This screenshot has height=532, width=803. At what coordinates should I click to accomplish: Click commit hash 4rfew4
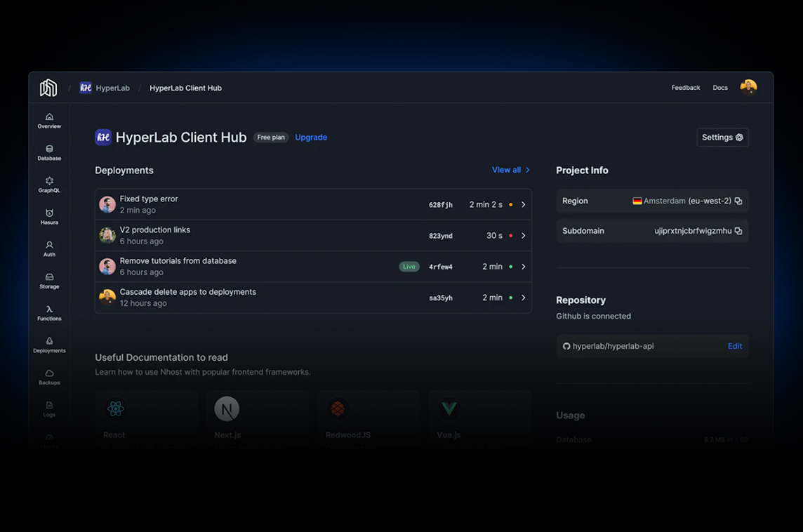(440, 267)
